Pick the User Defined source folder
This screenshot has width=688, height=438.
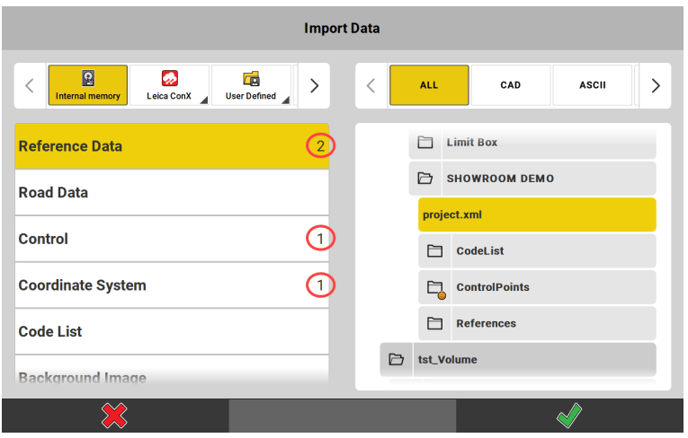tap(250, 86)
